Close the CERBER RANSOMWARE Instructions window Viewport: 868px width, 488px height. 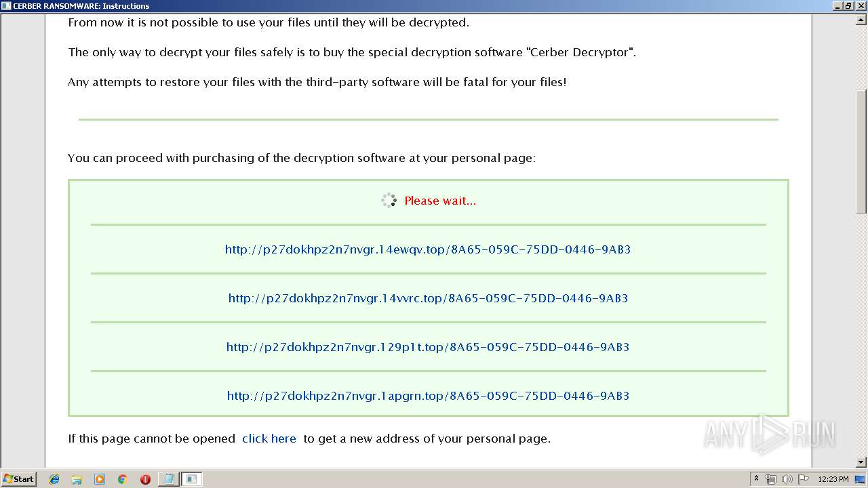tap(860, 6)
